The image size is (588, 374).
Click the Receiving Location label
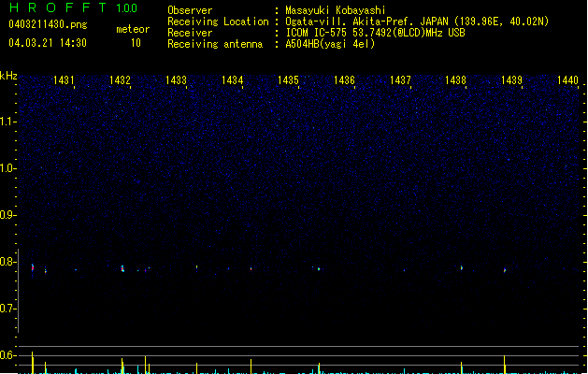pos(218,22)
